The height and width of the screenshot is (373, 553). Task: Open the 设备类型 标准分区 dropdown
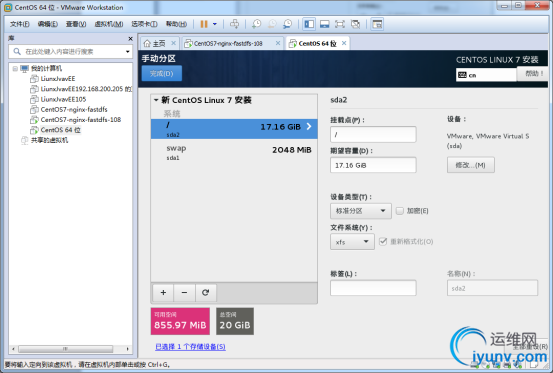pyautogui.click(x=361, y=211)
